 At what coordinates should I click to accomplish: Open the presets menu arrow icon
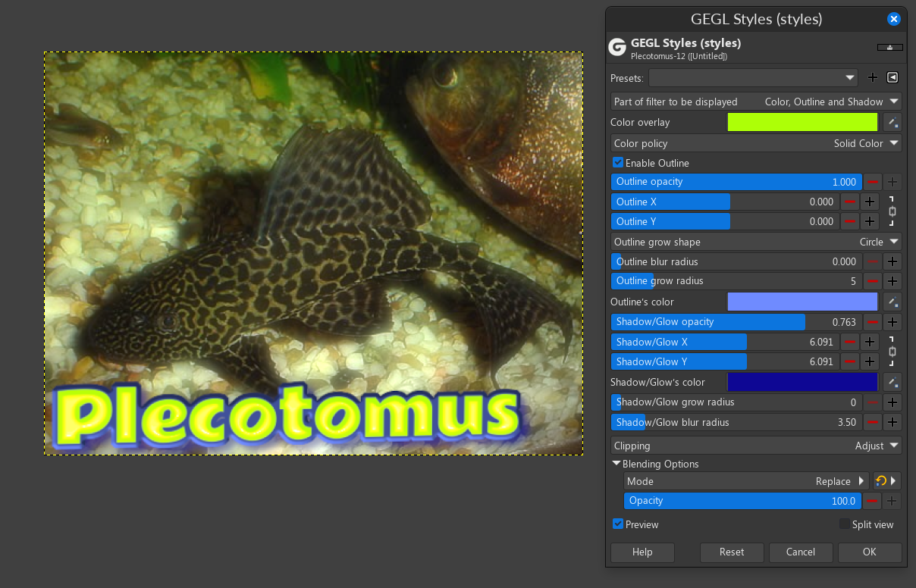pos(892,77)
